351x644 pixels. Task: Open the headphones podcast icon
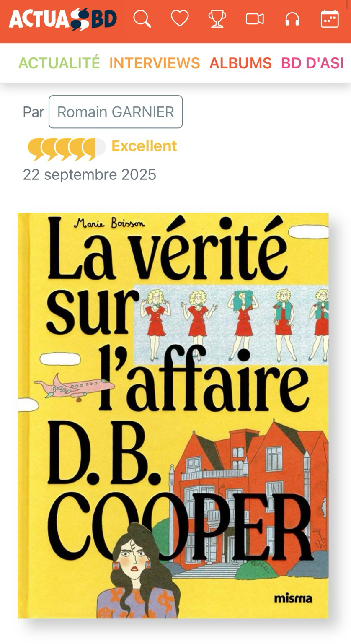click(x=292, y=19)
